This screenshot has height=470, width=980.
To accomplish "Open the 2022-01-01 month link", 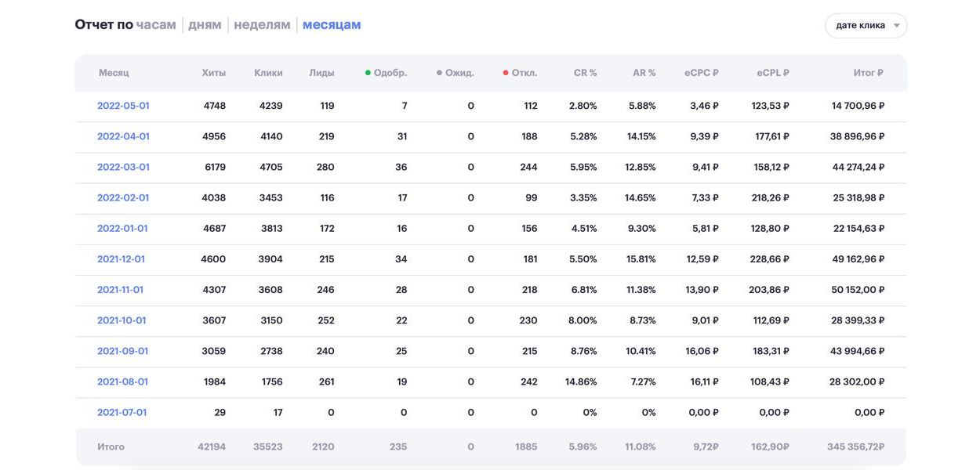I will (122, 229).
